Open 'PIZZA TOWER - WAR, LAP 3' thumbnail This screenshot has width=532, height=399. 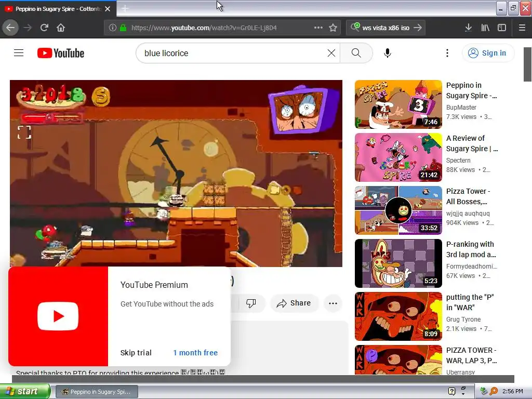398,360
